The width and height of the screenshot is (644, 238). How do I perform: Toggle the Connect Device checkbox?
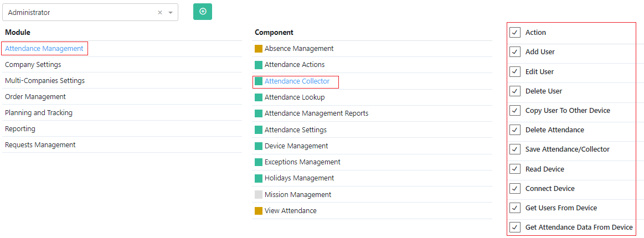(515, 189)
